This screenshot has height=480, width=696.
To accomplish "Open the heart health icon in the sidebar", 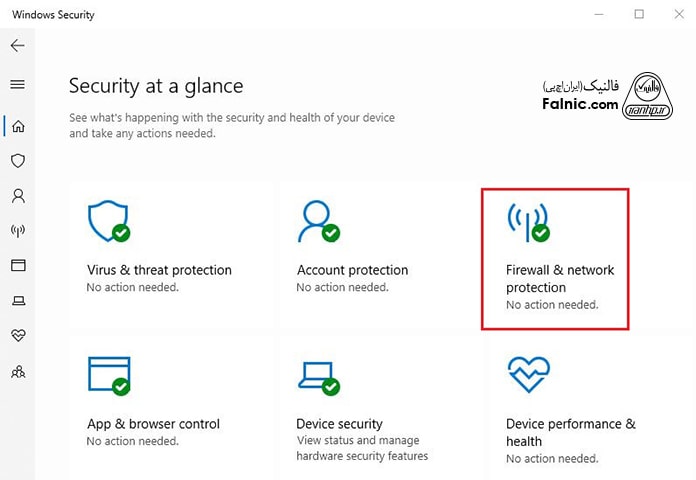I will click(x=17, y=335).
